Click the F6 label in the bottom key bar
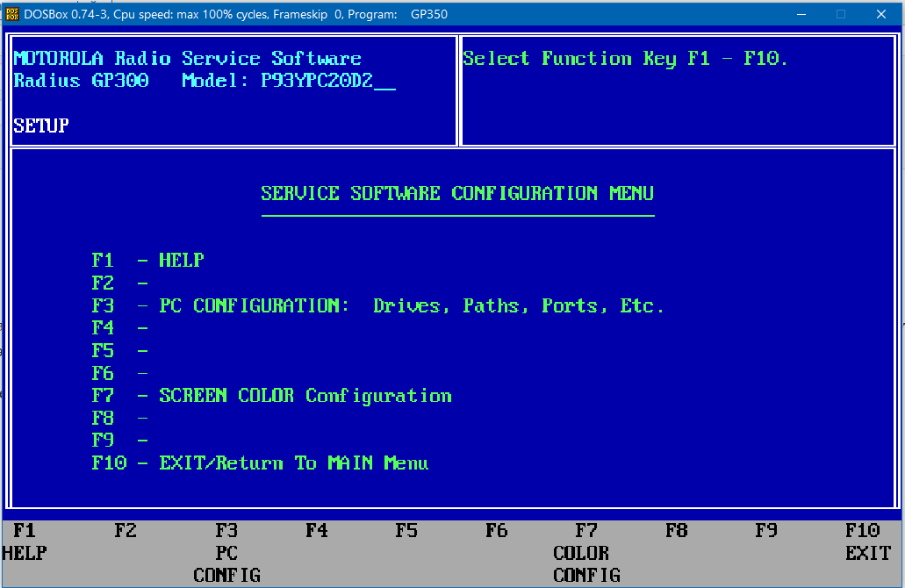 point(497,530)
